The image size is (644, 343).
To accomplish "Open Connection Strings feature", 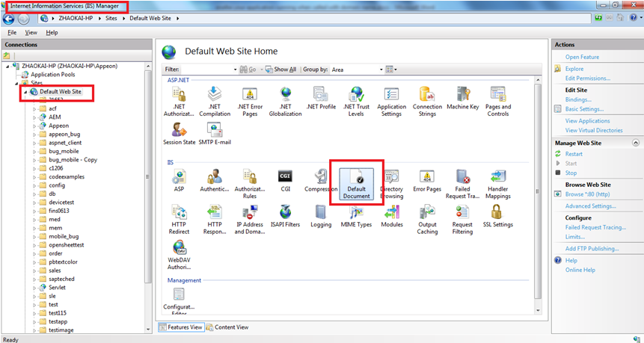I will point(427,102).
